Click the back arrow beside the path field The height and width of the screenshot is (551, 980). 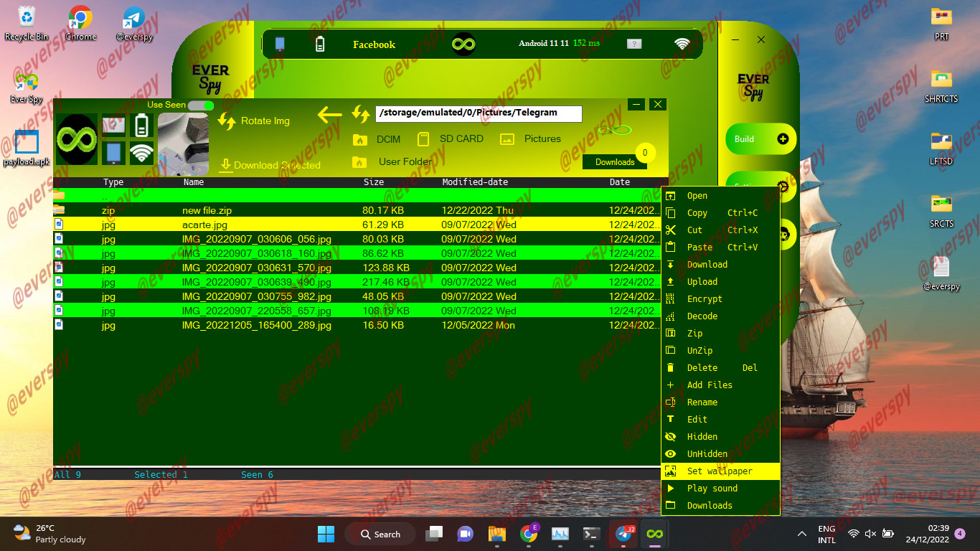(x=330, y=115)
